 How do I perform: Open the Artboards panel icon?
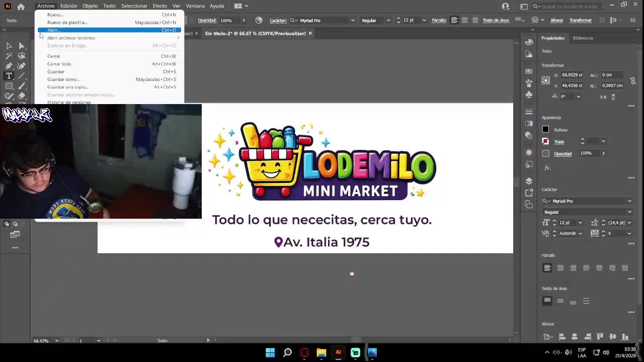click(x=529, y=205)
